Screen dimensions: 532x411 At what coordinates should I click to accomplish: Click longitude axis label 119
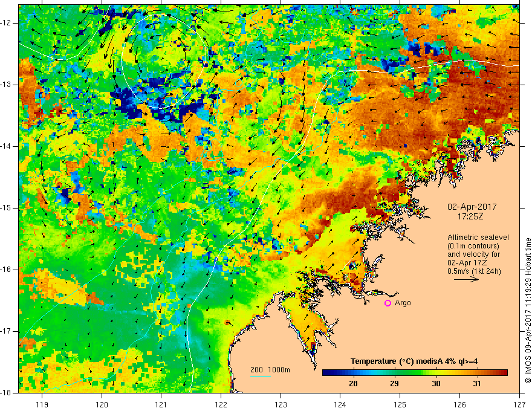(x=42, y=404)
